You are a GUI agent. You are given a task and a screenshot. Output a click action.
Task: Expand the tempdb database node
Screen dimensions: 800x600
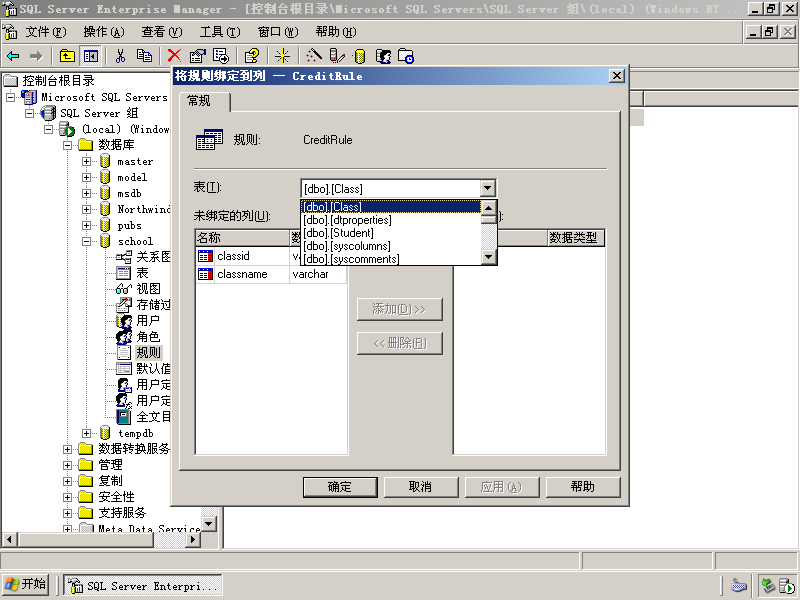point(87,434)
